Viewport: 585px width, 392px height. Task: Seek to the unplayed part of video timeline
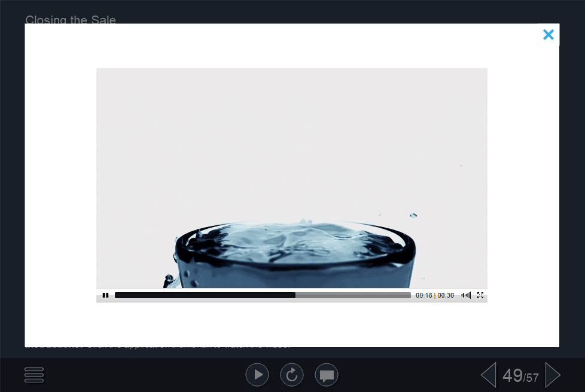pos(353,295)
